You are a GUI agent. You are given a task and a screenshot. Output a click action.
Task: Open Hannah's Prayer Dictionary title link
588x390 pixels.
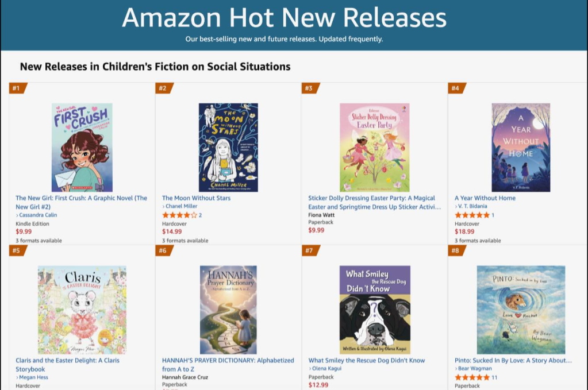[x=228, y=365]
